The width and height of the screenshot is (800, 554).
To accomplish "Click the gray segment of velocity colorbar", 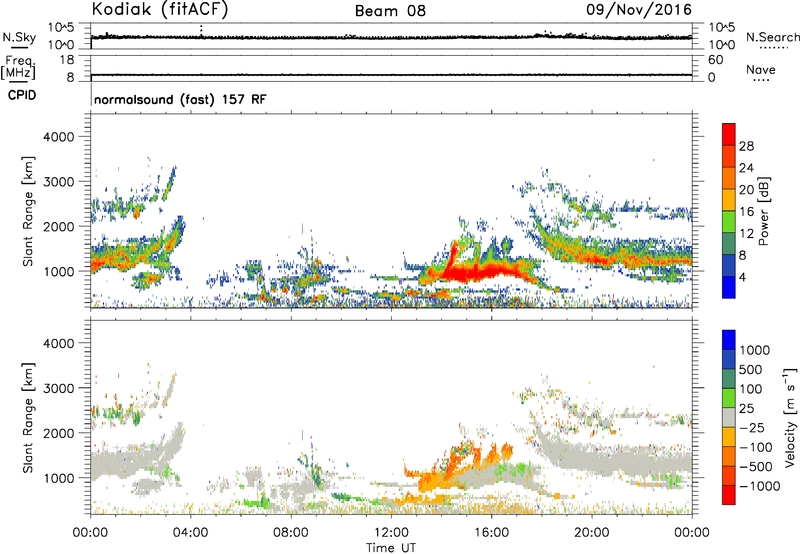I will (x=729, y=417).
